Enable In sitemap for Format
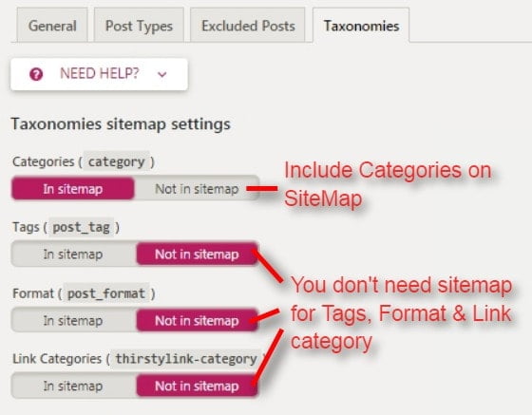The width and height of the screenshot is (532, 415). 74,320
